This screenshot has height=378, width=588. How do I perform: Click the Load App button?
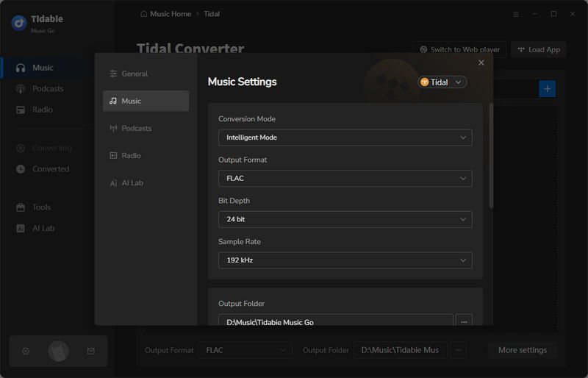point(539,49)
